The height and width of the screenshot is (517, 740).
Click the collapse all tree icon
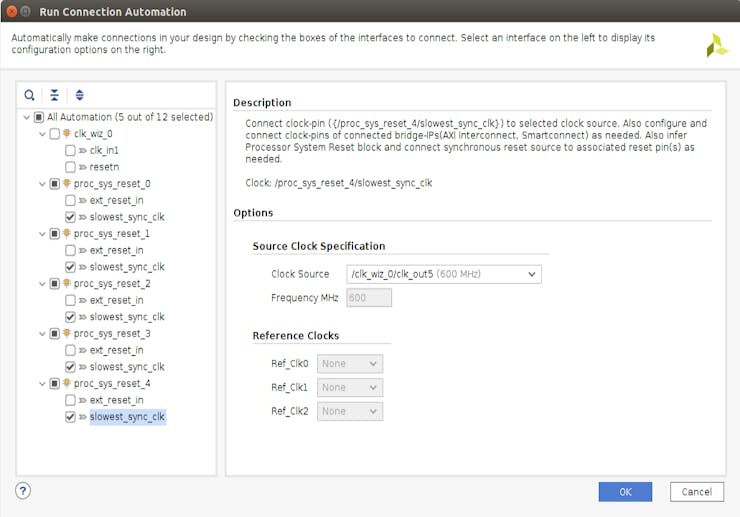click(x=55, y=95)
